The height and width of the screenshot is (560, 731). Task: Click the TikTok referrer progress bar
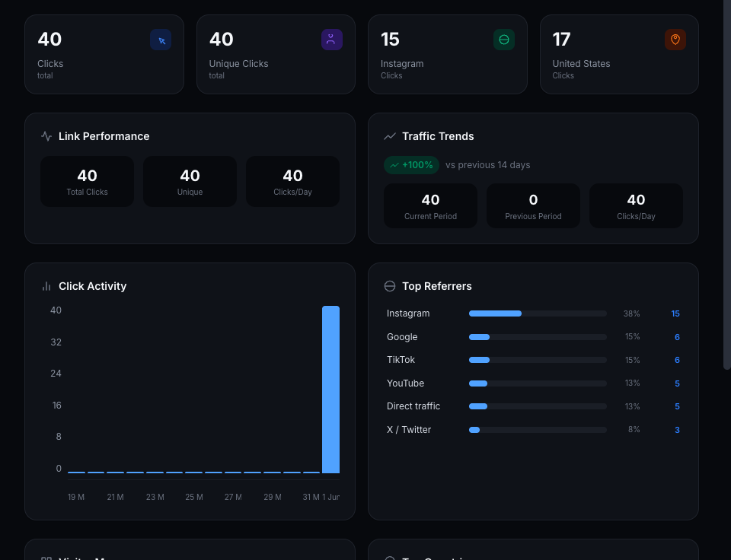[538, 360]
